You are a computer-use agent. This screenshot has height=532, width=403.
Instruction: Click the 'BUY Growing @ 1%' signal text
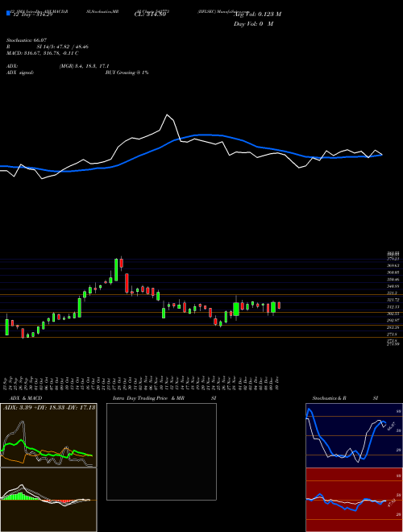(x=127, y=73)
